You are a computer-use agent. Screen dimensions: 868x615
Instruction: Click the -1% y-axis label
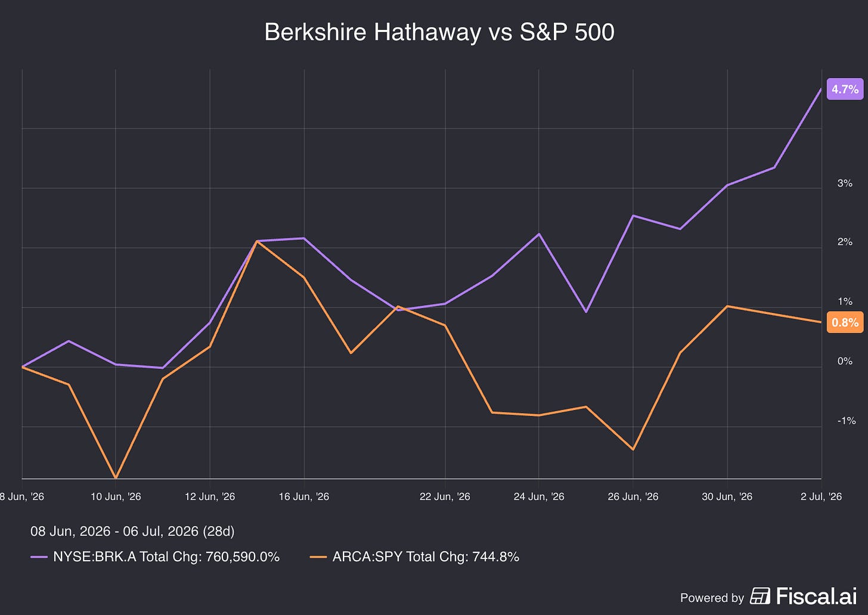847,421
